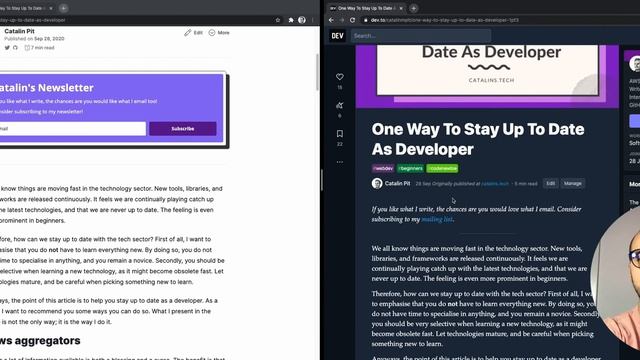Click the GitHub icon under Catalin Pit
This screenshot has height=360, width=640.
pos(16,48)
